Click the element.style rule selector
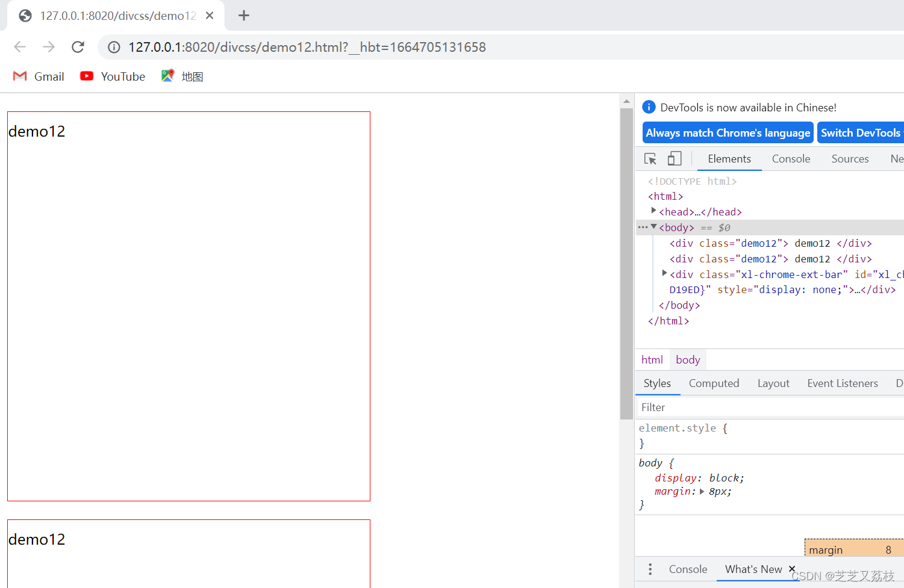 click(x=678, y=428)
